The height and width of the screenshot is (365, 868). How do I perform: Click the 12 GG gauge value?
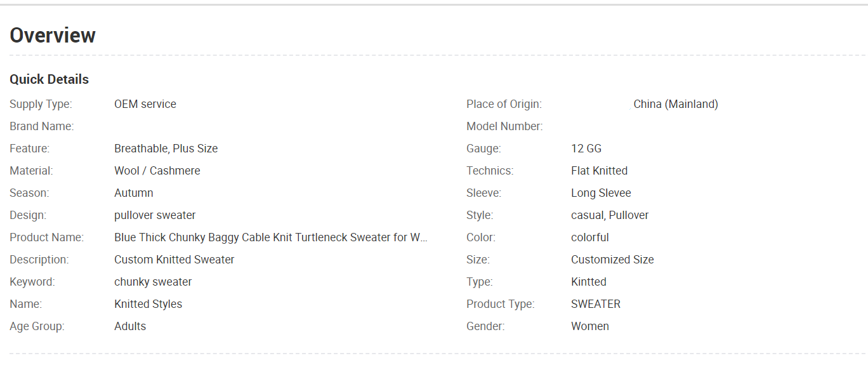[x=586, y=149]
